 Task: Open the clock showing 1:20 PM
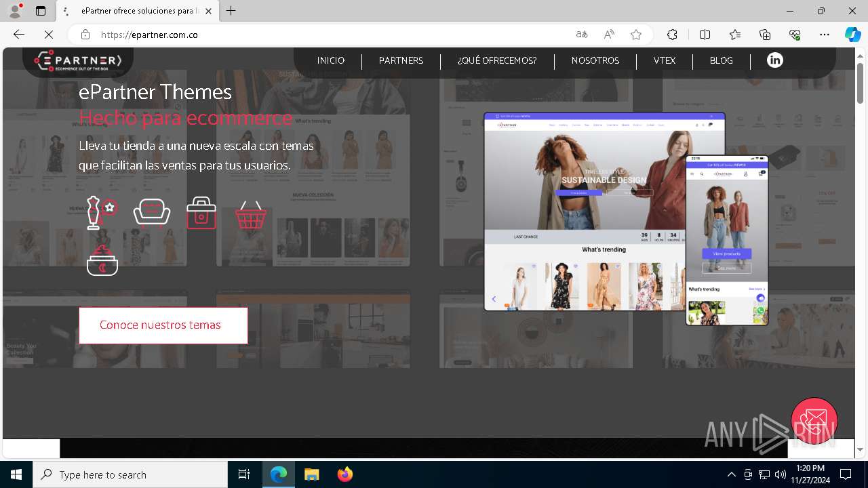point(810,474)
